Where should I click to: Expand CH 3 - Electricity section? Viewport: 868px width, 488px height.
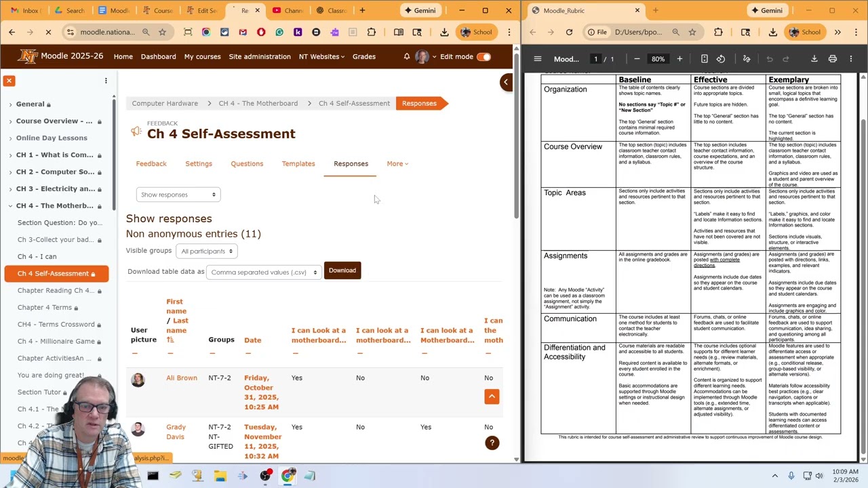tap(10, 188)
